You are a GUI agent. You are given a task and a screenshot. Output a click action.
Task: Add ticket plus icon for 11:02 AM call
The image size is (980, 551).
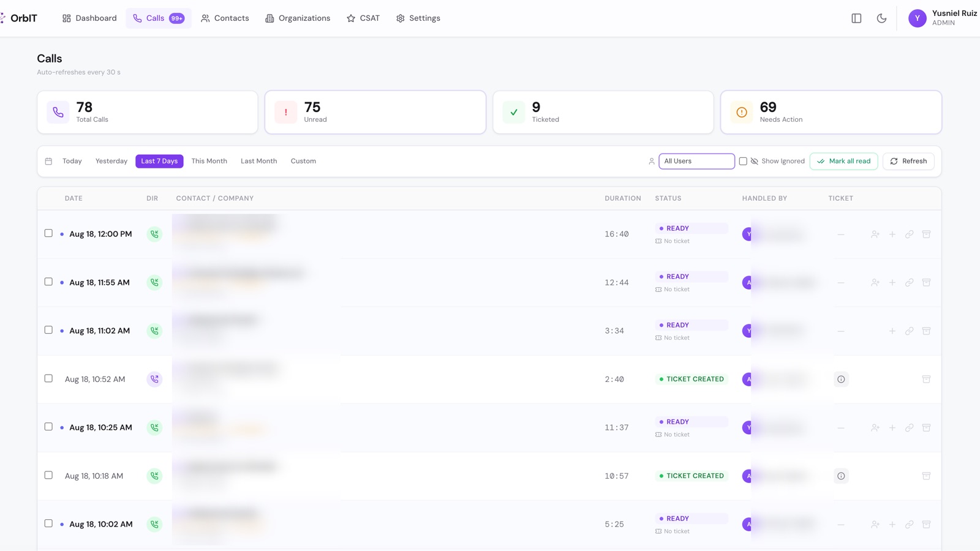pos(892,331)
